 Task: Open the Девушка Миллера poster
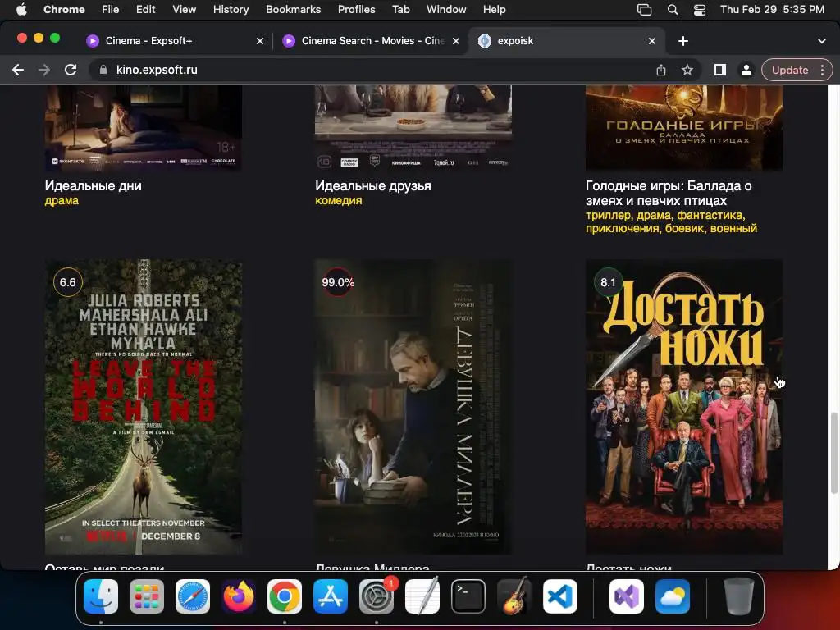413,407
